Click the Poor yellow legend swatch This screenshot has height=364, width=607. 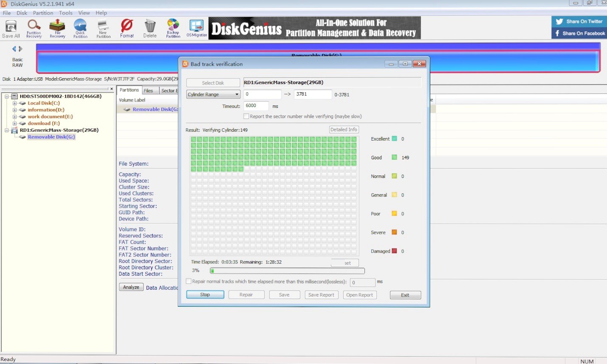coord(394,214)
